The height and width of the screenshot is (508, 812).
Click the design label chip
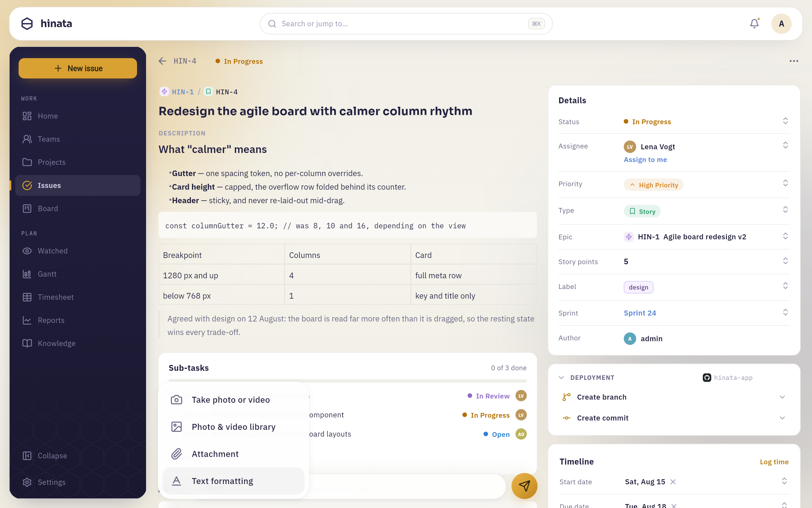coord(638,287)
